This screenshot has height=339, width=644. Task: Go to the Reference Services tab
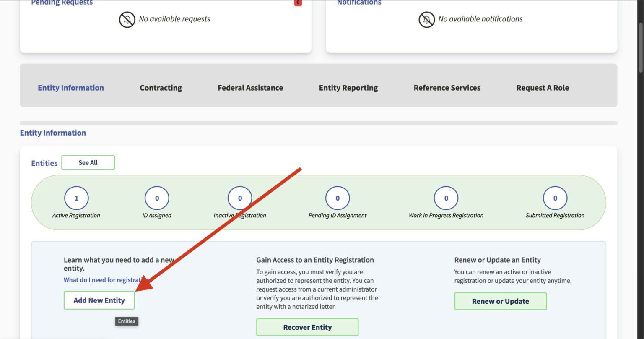[447, 88]
